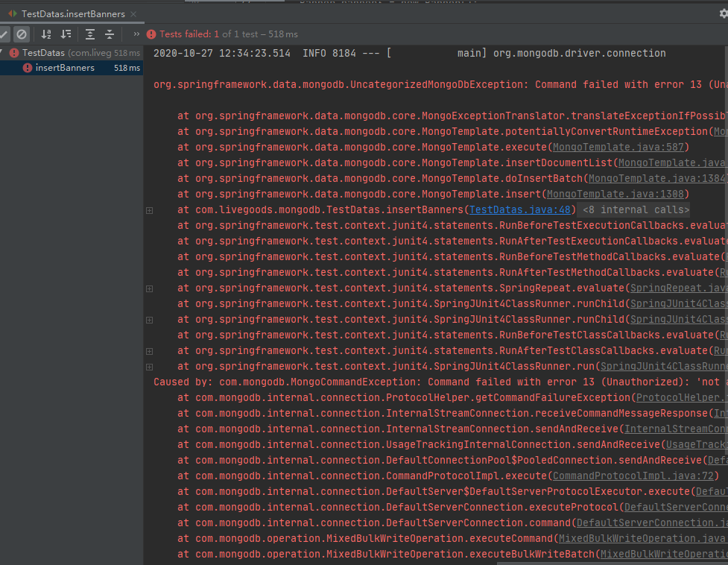728x565 pixels.
Task: Close the TestDatas.insertBanners tab
Action: point(133,14)
